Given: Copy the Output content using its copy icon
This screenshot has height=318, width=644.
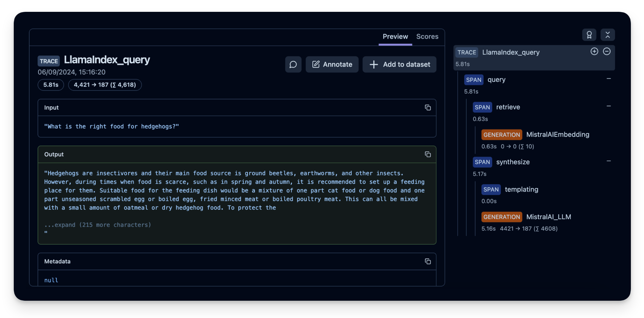Looking at the screenshot, I should coord(428,154).
